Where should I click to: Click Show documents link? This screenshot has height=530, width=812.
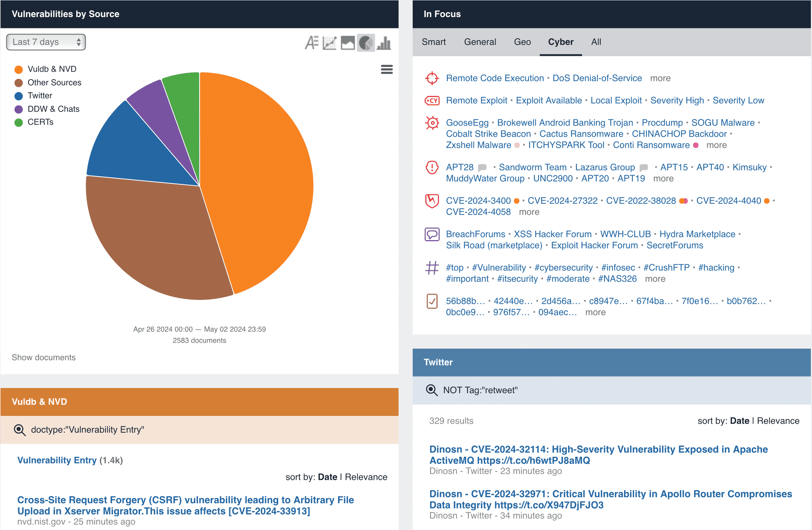pyautogui.click(x=43, y=358)
